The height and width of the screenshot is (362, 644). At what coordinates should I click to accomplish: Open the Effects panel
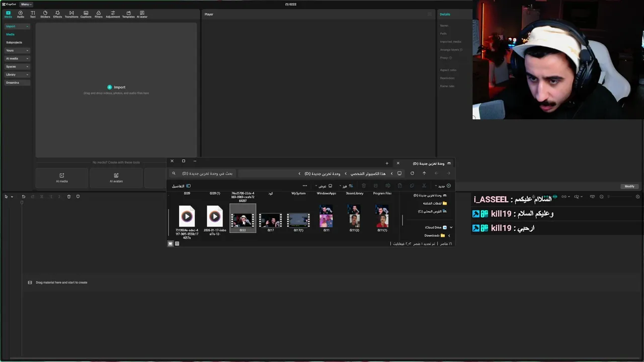click(57, 14)
